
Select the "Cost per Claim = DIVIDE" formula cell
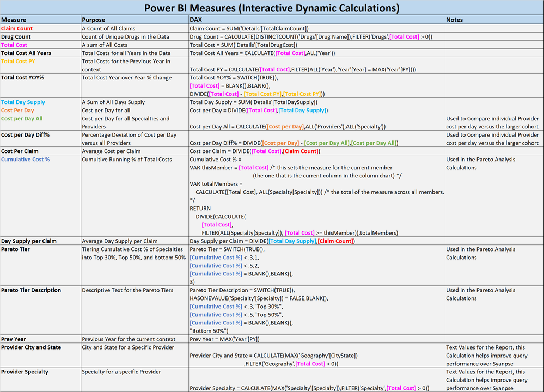point(317,151)
